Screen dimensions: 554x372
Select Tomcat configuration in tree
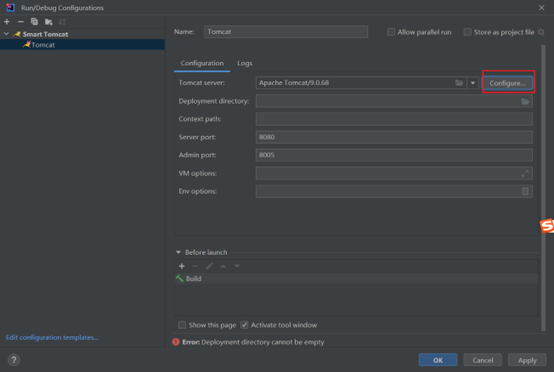pos(82,45)
